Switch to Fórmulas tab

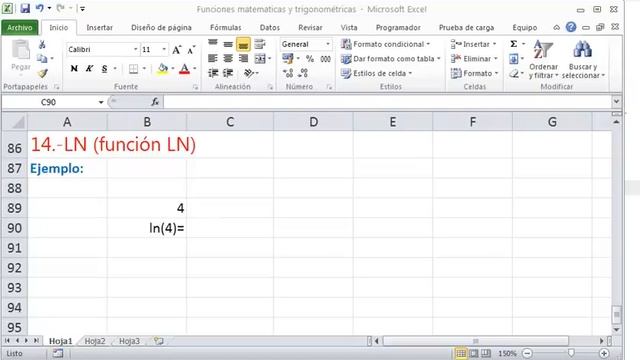coord(225,27)
